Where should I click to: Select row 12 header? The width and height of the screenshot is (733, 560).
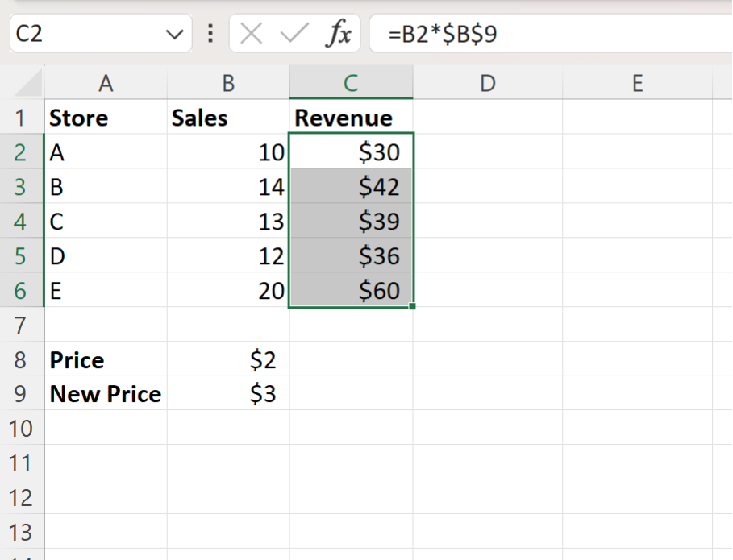(22, 497)
